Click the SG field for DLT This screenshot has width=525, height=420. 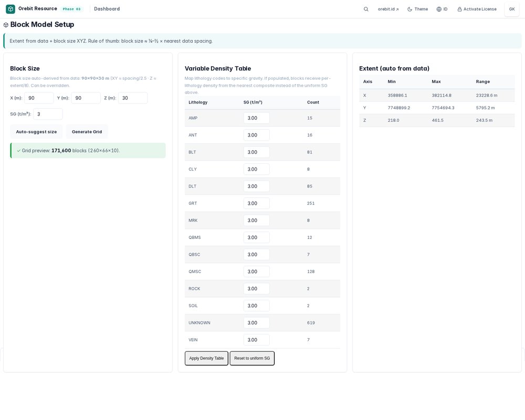click(x=256, y=186)
